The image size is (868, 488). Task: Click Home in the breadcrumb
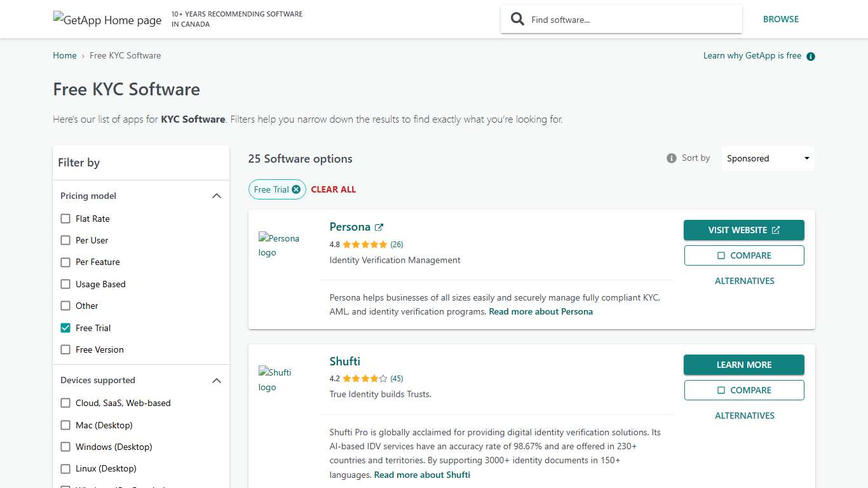point(64,55)
